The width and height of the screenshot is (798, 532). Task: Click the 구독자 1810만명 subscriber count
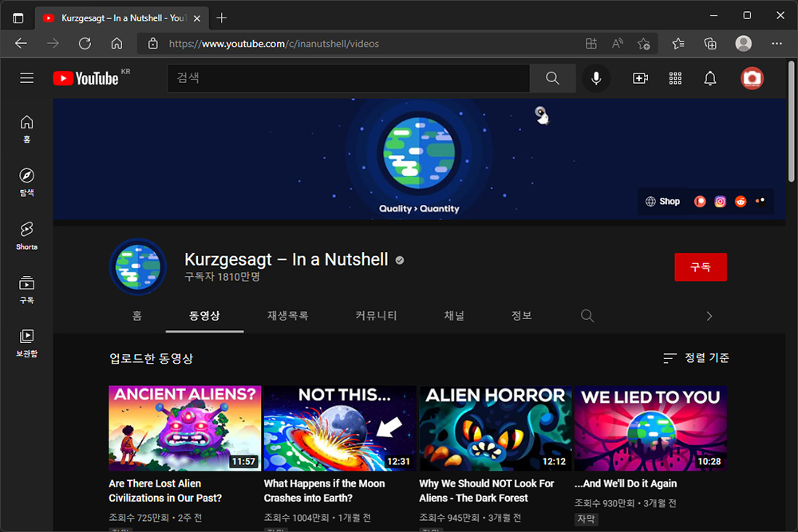[222, 277]
